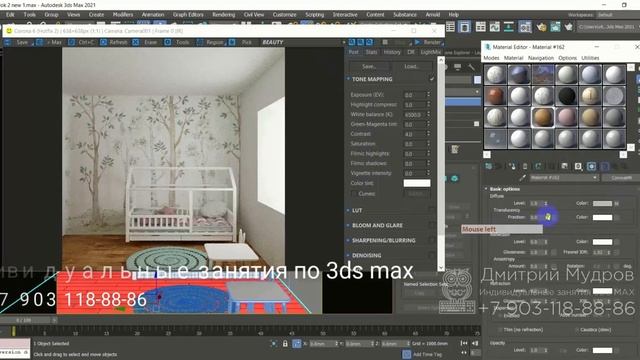Expand the DENOISING section
This screenshot has width=640, height=360.
click(348, 255)
